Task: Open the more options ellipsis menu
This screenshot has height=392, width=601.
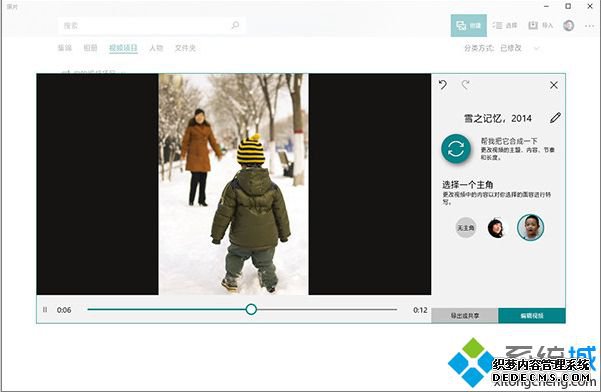Action: (590, 26)
